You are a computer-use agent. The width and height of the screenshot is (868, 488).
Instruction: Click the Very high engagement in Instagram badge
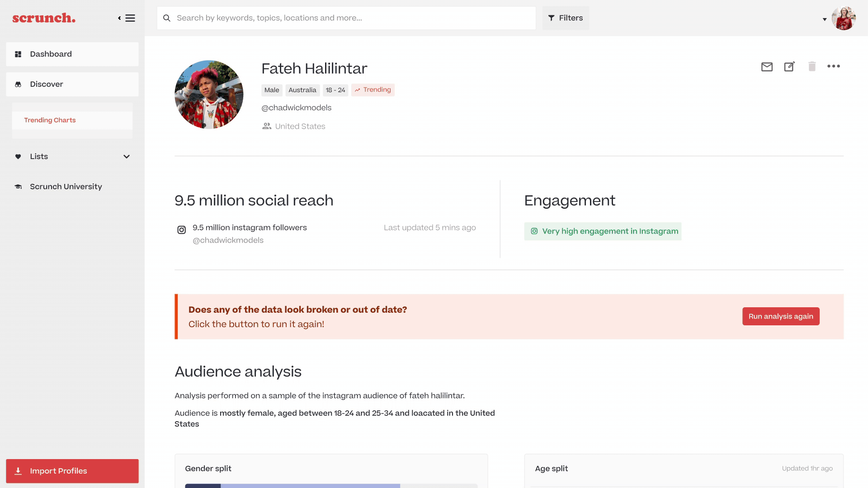pos(603,231)
